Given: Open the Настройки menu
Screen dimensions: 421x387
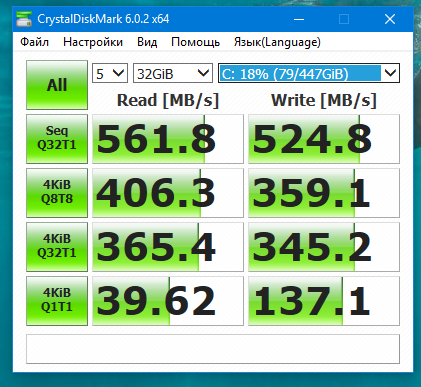Looking at the screenshot, I should 93,42.
